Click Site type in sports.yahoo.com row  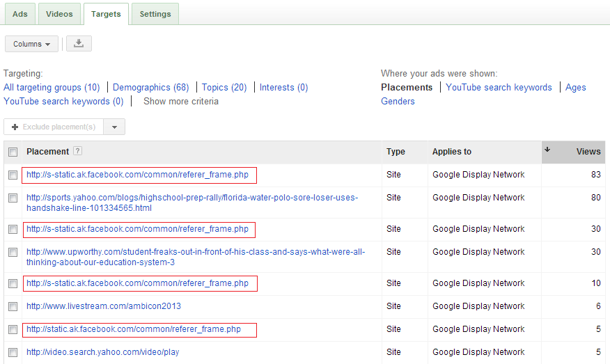(393, 198)
